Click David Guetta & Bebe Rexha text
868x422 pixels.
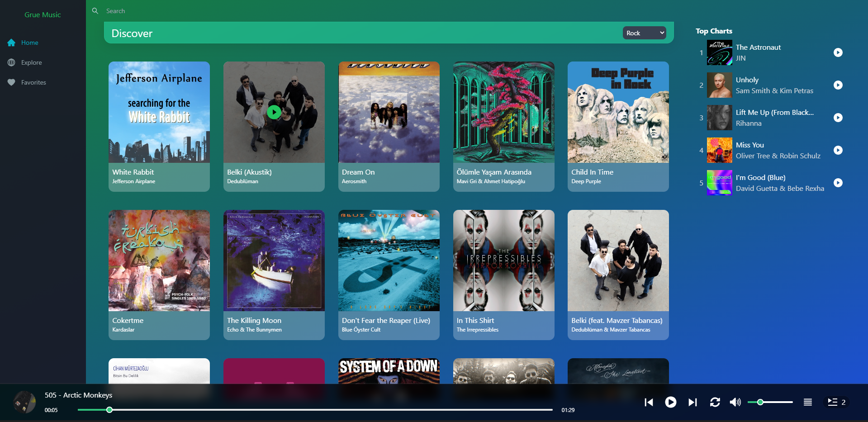tap(780, 188)
